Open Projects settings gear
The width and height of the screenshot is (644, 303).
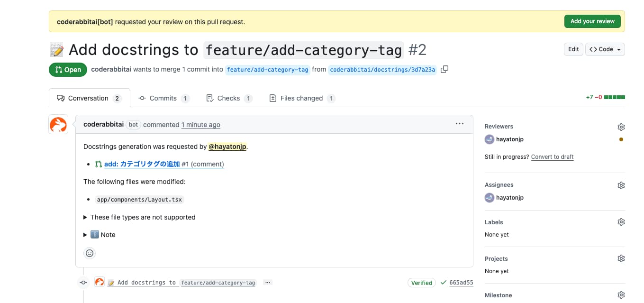(621, 258)
